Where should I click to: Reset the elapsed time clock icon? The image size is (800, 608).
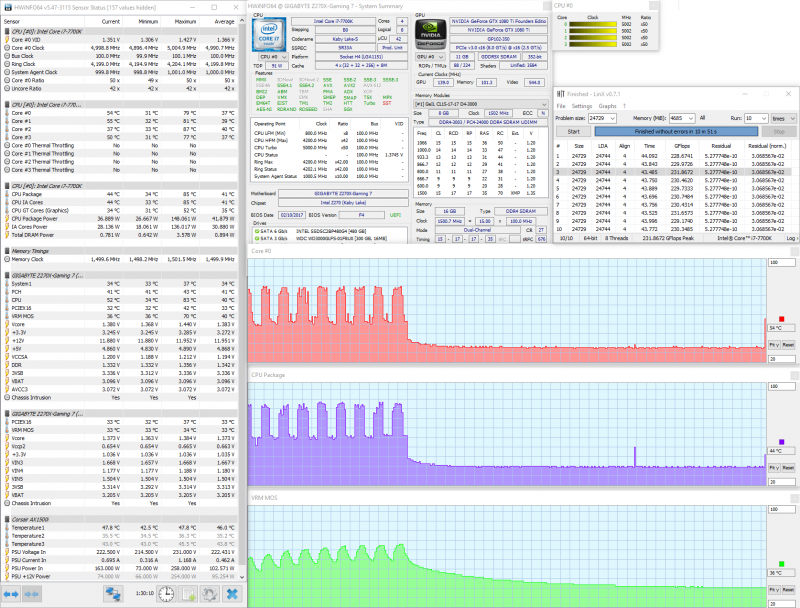pyautogui.click(x=166, y=594)
